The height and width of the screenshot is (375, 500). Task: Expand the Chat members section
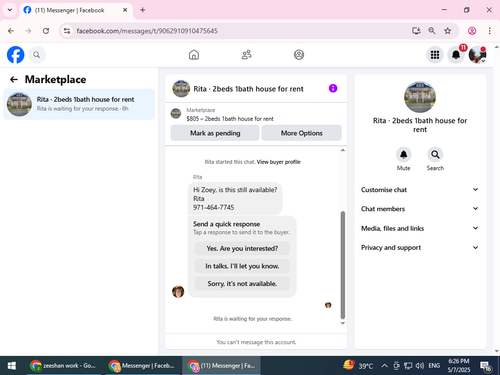tap(420, 209)
